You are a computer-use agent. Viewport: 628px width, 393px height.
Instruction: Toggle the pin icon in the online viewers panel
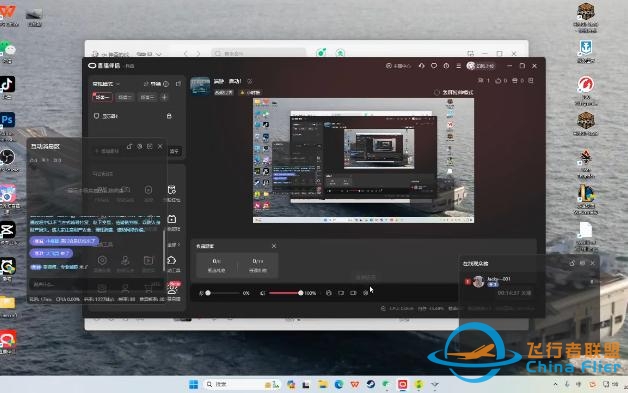tap(572, 263)
